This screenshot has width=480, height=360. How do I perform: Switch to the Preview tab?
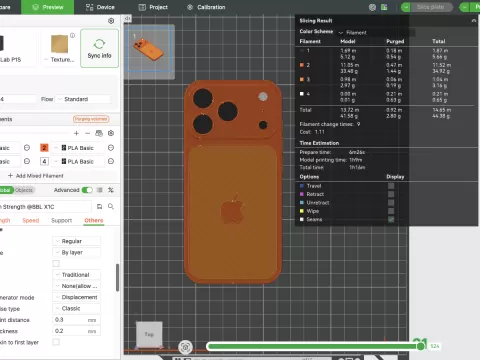point(48,7)
